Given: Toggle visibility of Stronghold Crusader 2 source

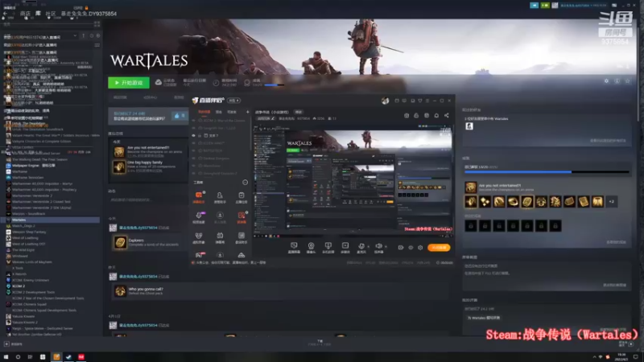Looking at the screenshot, I should 194,173.
